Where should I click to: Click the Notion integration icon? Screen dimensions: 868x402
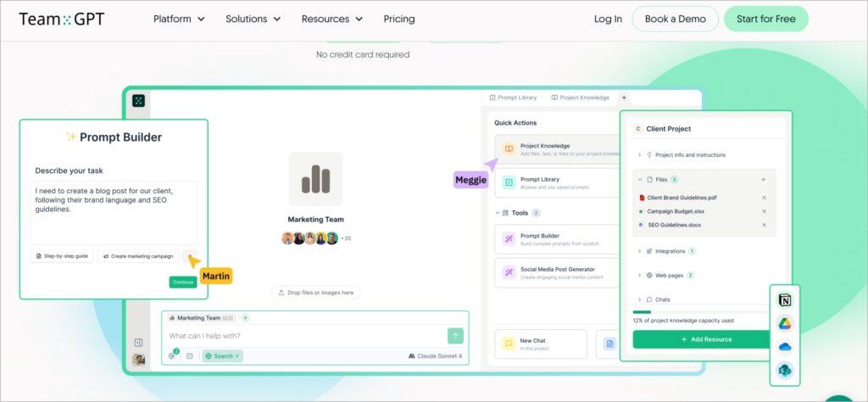pyautogui.click(x=784, y=300)
